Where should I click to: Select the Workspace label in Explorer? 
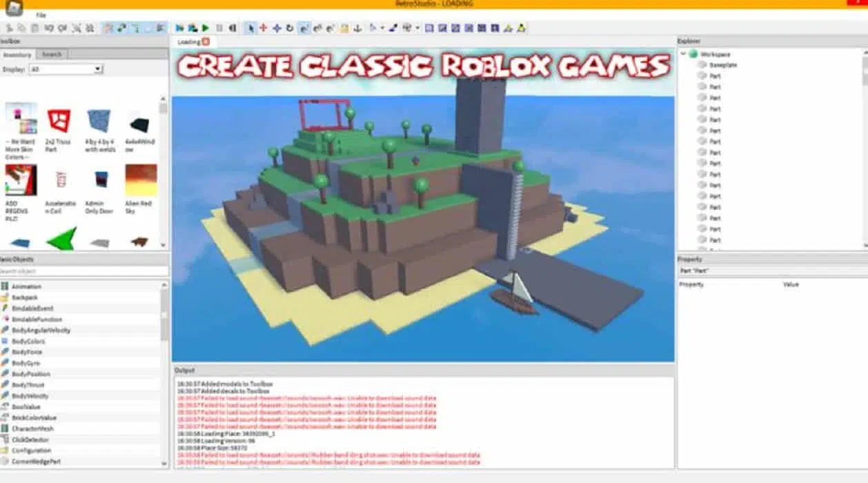(x=715, y=54)
